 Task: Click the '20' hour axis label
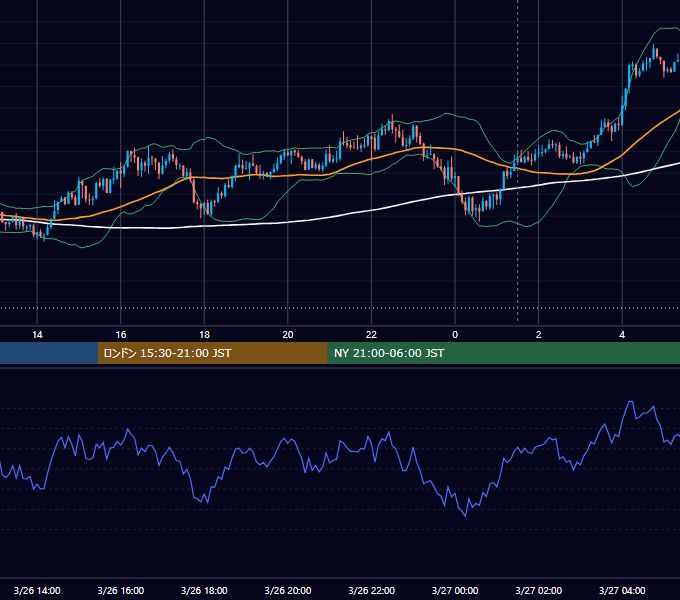coord(288,335)
